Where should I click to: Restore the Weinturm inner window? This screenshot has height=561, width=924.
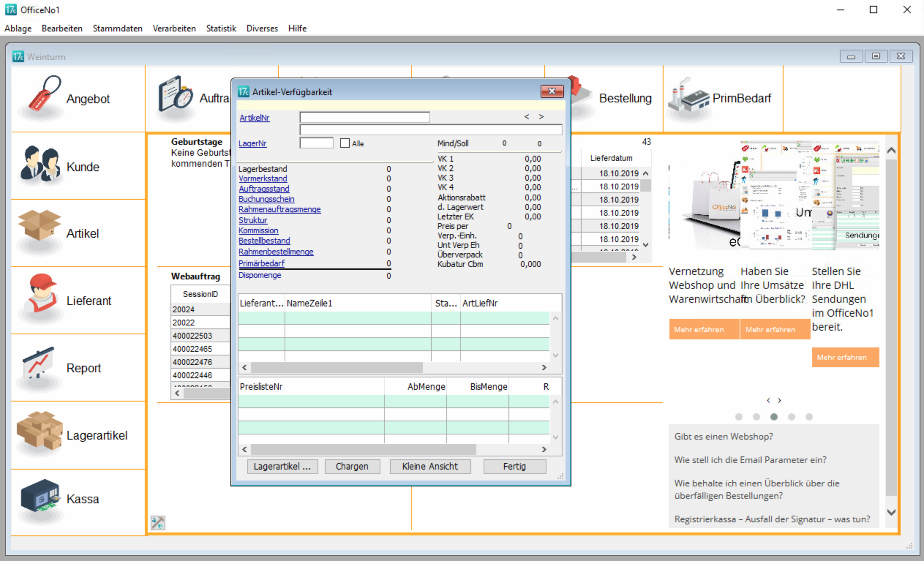pyautogui.click(x=876, y=56)
